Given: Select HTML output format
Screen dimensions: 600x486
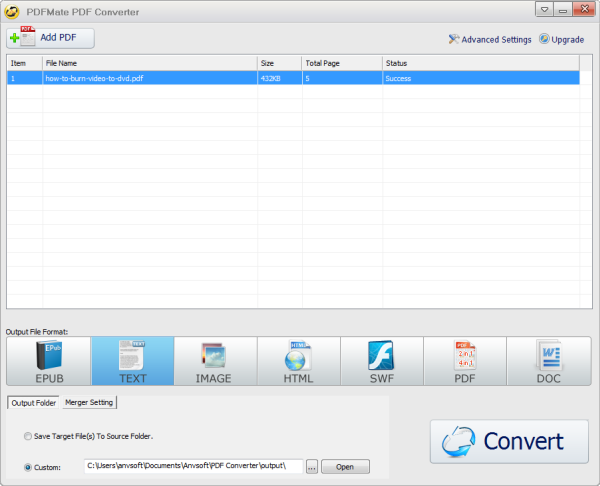Looking at the screenshot, I should click(298, 361).
